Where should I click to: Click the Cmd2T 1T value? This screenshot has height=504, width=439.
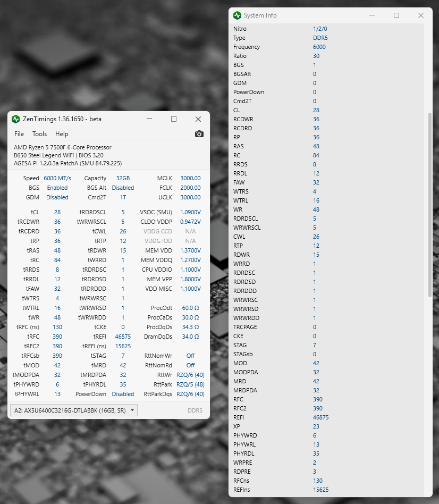coord(123,197)
